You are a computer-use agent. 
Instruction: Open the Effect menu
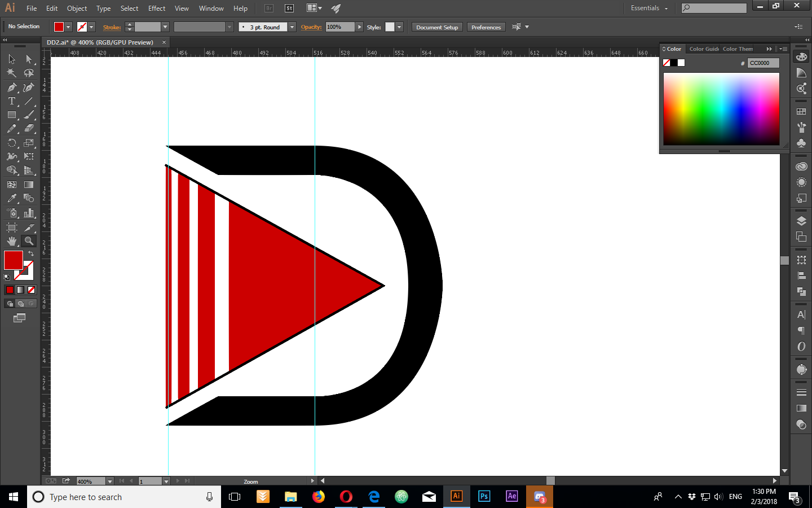(x=157, y=8)
